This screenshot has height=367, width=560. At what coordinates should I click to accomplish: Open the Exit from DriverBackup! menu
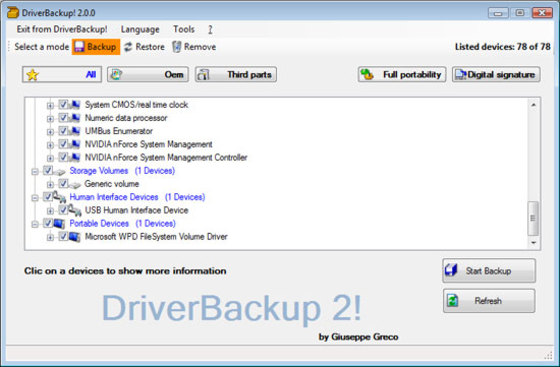click(62, 29)
